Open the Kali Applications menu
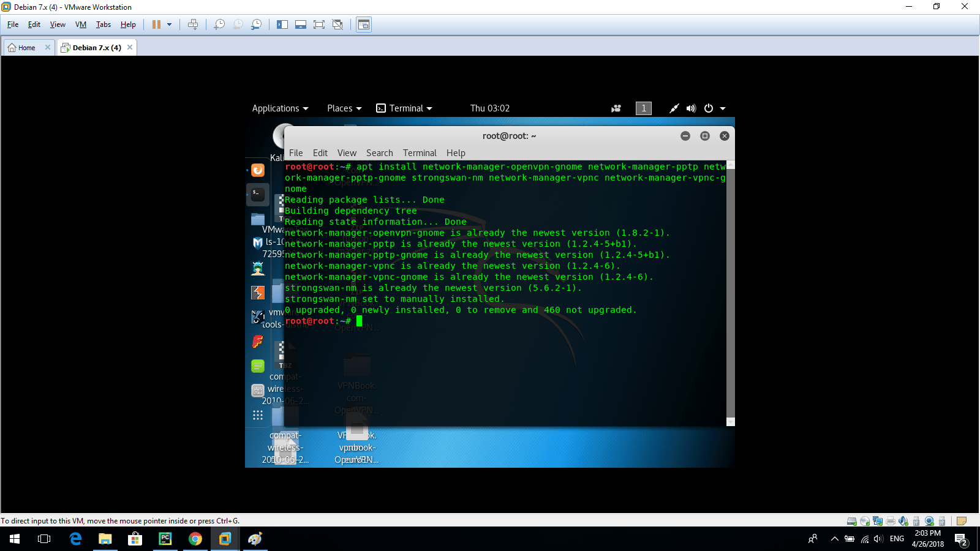 pyautogui.click(x=280, y=108)
